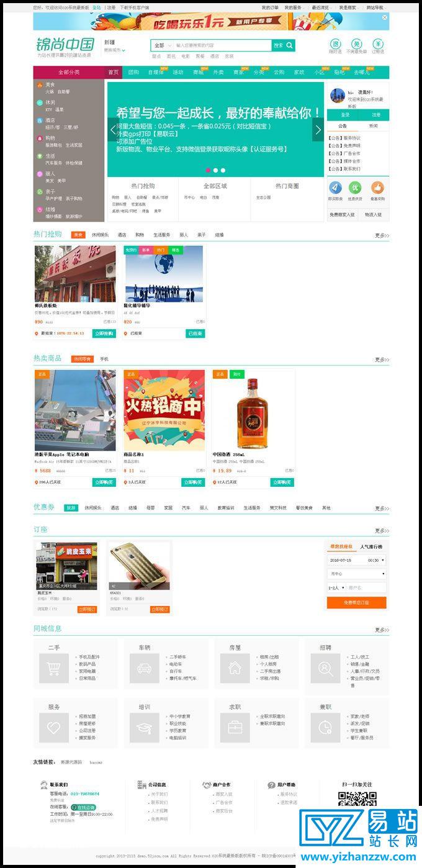The width and height of the screenshot is (422, 868).
Task: Open the 不满意免单 guarantee icon
Action: [x=356, y=44]
